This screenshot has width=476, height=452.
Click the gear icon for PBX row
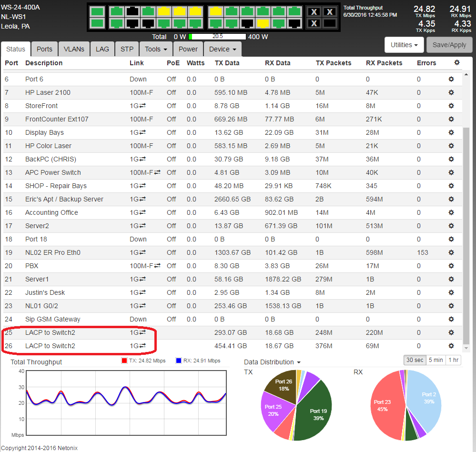tap(451, 266)
